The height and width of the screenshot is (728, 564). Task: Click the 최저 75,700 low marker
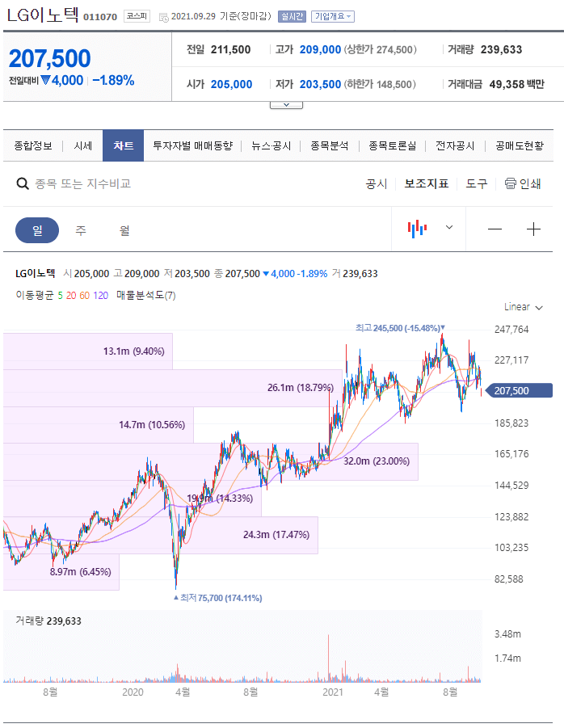tap(217, 598)
